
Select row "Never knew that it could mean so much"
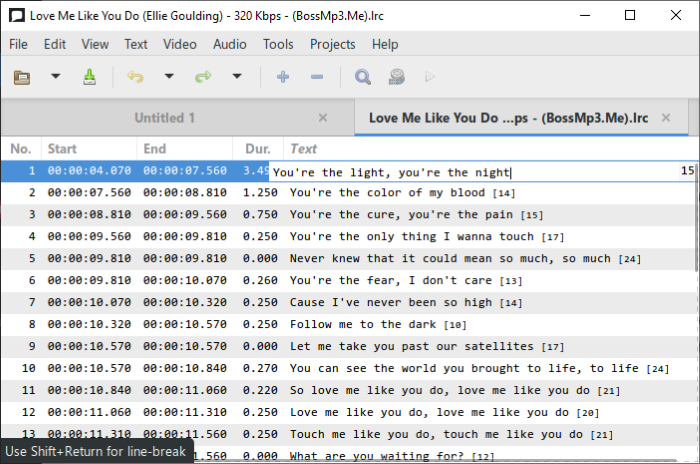tap(348, 259)
